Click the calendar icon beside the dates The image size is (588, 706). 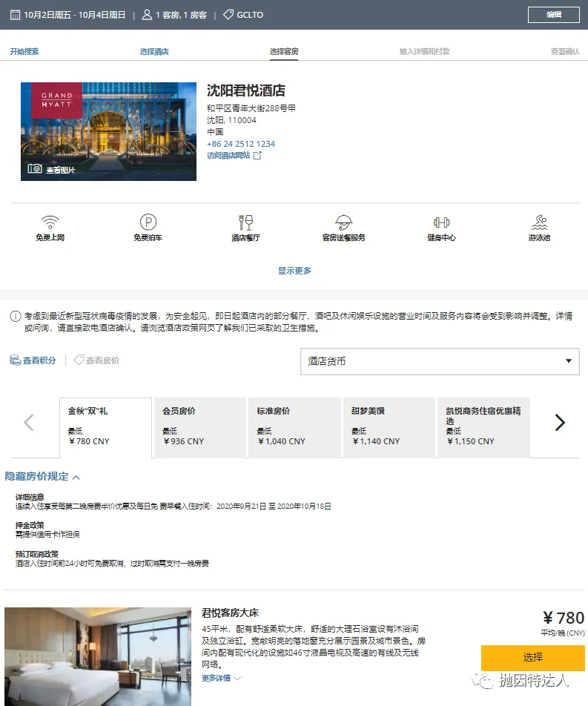click(16, 14)
